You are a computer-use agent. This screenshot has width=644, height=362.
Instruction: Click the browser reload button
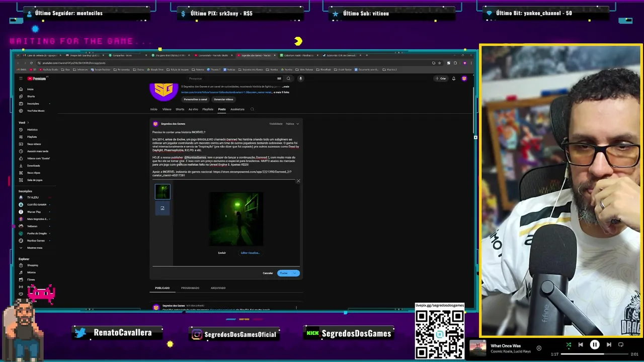[31, 63]
